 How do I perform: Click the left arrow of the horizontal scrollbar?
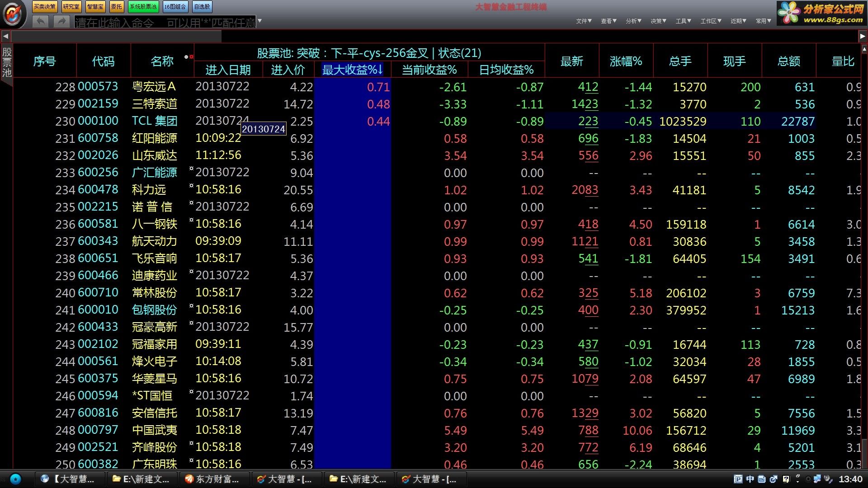(x=5, y=36)
